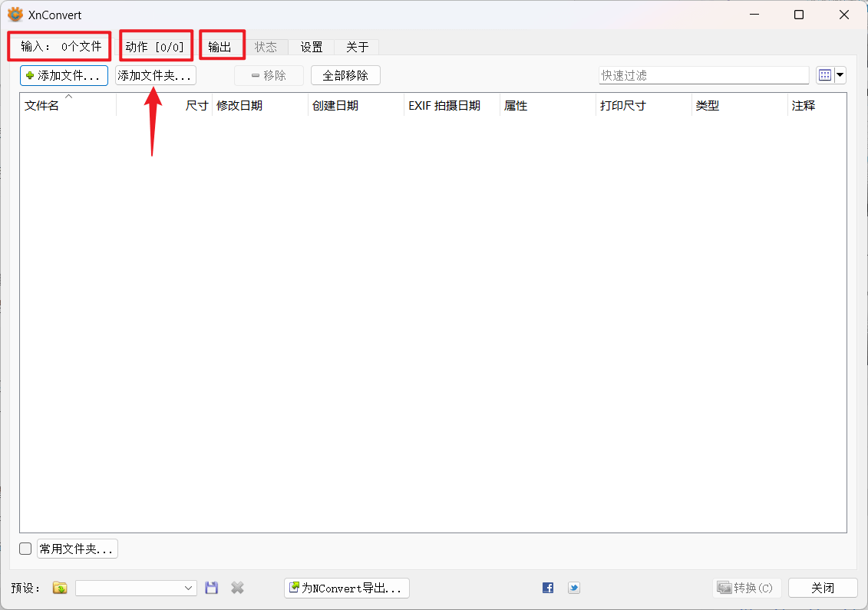This screenshot has width=868, height=610.
Task: Click the 关闭 button
Action: 823,588
